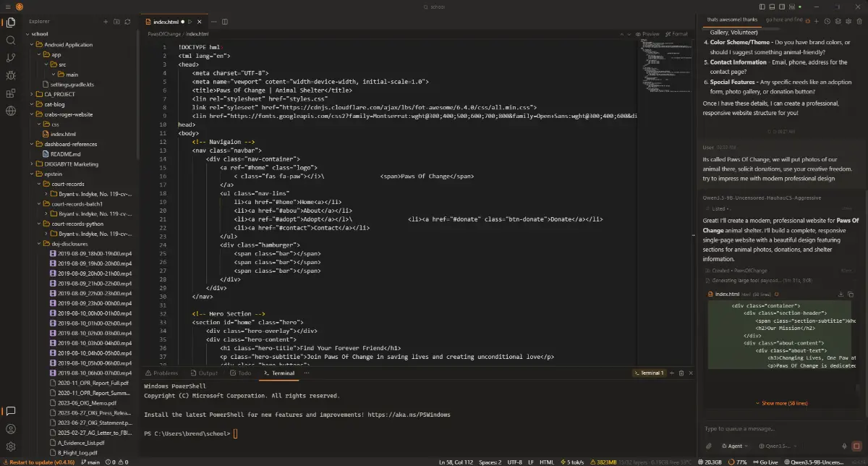Viewport: 868px width, 466px height.
Task: Switch to the Todo panel tab
Action: (241, 373)
